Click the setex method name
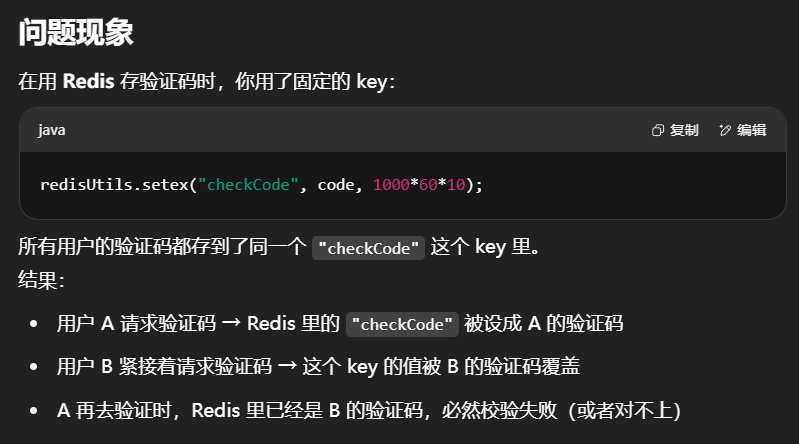This screenshot has height=444, width=799. [x=169, y=185]
